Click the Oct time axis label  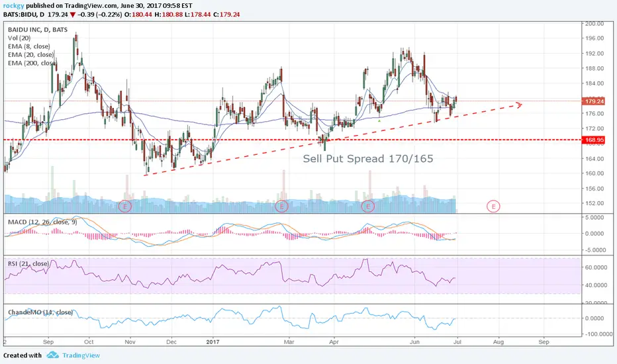(89, 341)
